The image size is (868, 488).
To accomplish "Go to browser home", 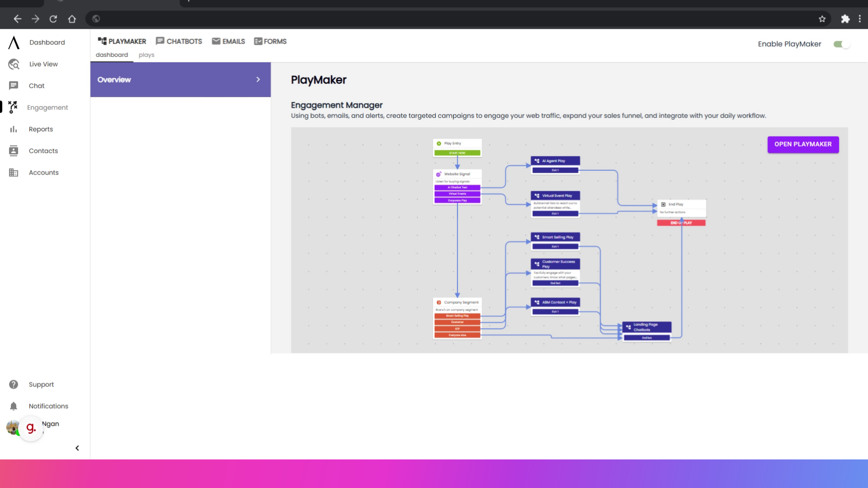I will 72,19.
